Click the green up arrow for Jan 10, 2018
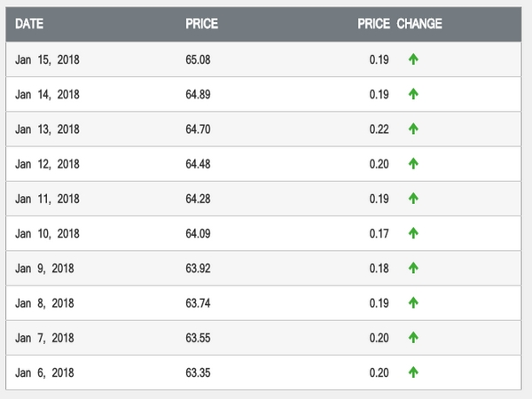This screenshot has width=532, height=399. (x=413, y=233)
